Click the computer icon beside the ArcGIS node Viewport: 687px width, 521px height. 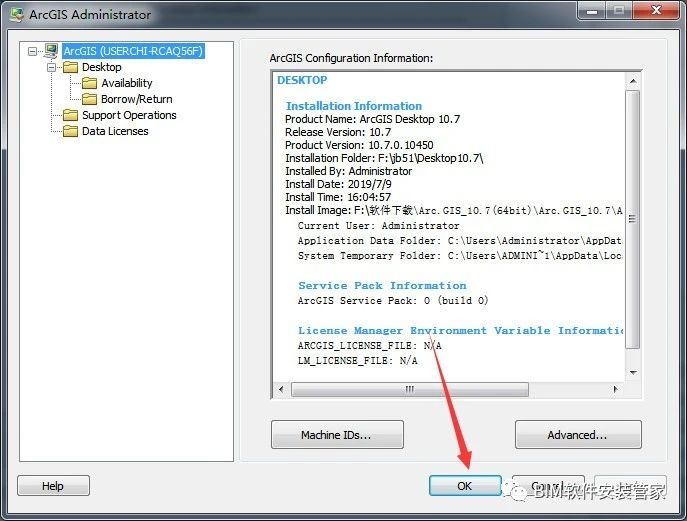coord(51,51)
